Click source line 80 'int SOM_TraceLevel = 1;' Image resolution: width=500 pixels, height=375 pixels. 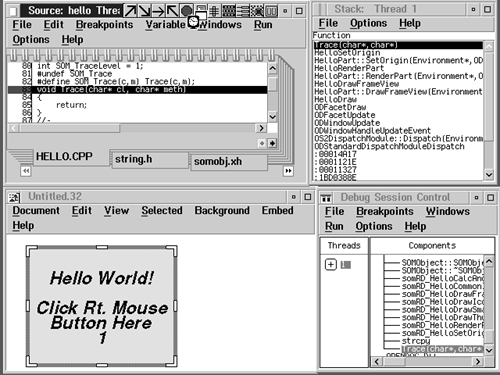coord(90,66)
